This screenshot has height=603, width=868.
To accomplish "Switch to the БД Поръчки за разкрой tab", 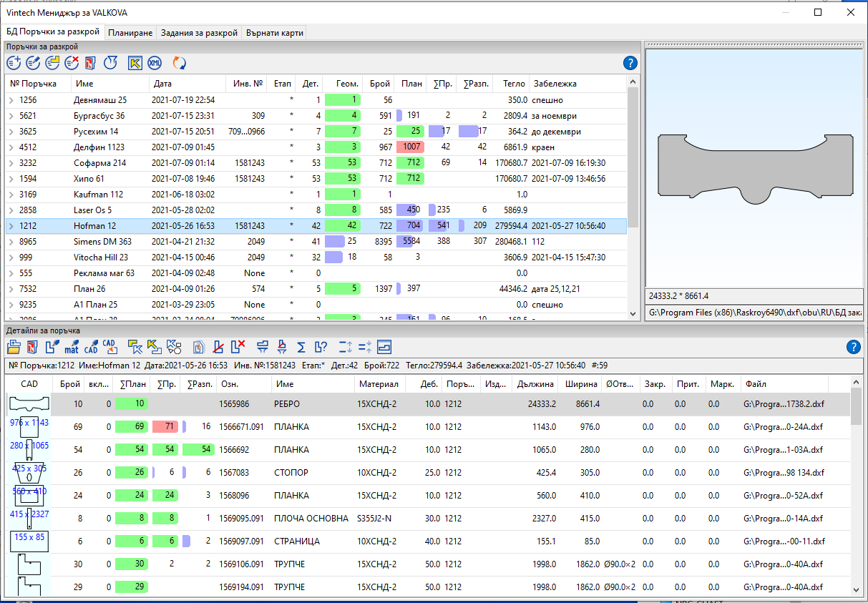I will 53,32.
